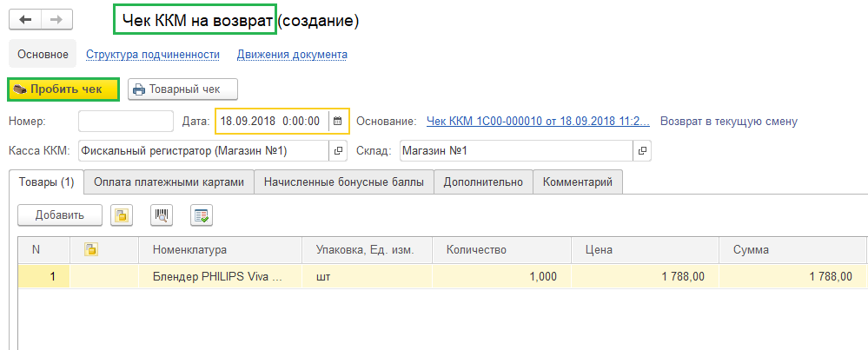
Task: Click the Упаковка, Ед. изм. column header
Action: pos(367,250)
